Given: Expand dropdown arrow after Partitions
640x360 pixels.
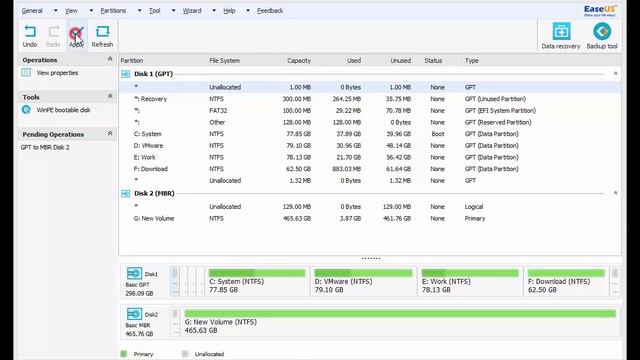Looking at the screenshot, I should coord(139,11).
